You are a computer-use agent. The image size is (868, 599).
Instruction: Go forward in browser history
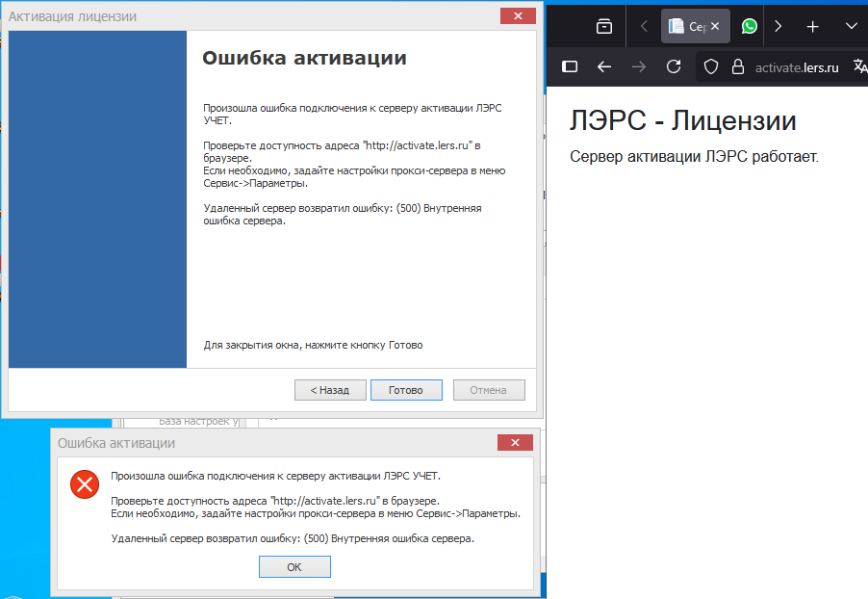(639, 67)
